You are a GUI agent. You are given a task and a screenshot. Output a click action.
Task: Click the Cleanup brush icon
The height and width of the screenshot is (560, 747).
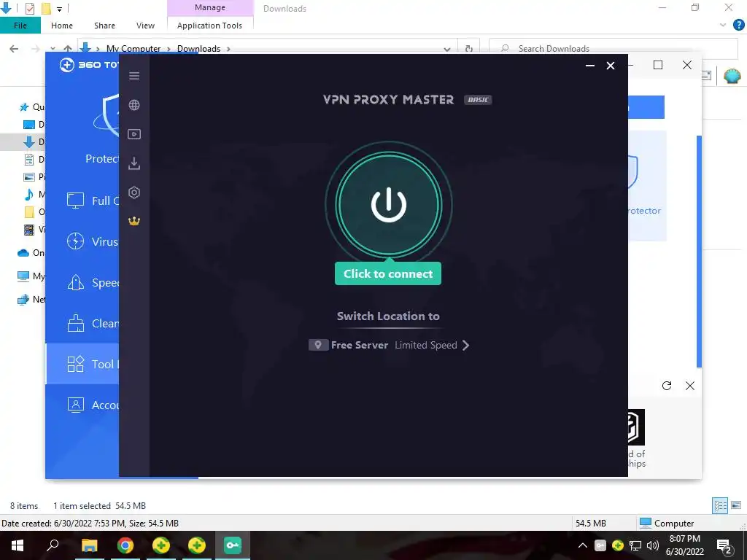(x=75, y=323)
